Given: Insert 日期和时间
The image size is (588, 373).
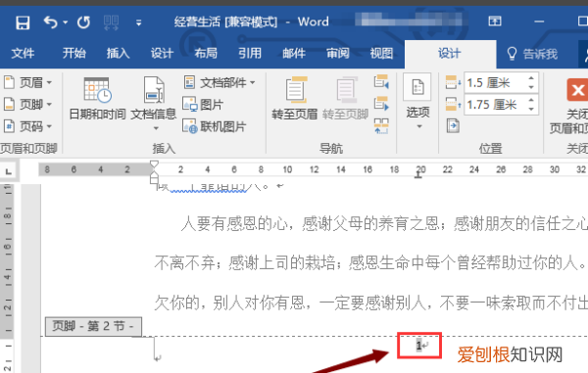Looking at the screenshot, I should [97, 98].
